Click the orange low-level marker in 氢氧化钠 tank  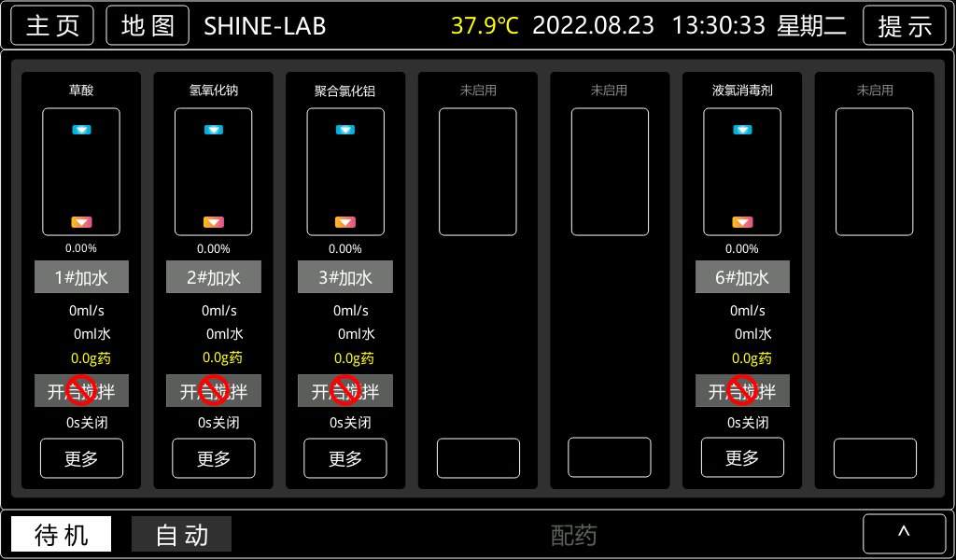click(214, 222)
